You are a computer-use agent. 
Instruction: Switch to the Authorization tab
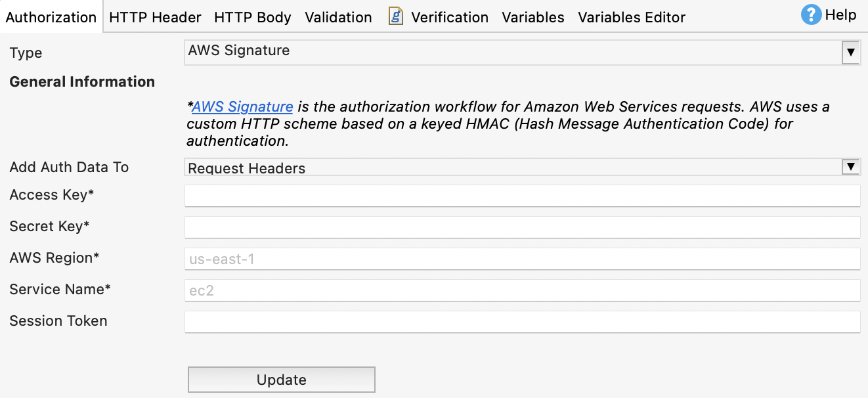(x=51, y=18)
